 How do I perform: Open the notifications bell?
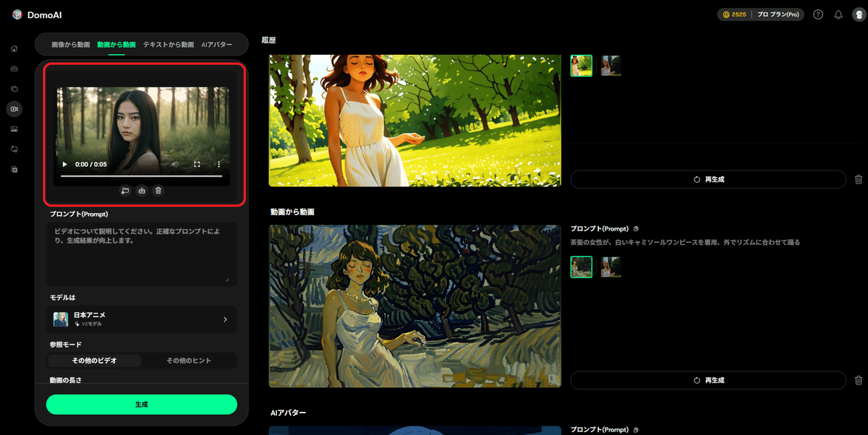(x=838, y=14)
